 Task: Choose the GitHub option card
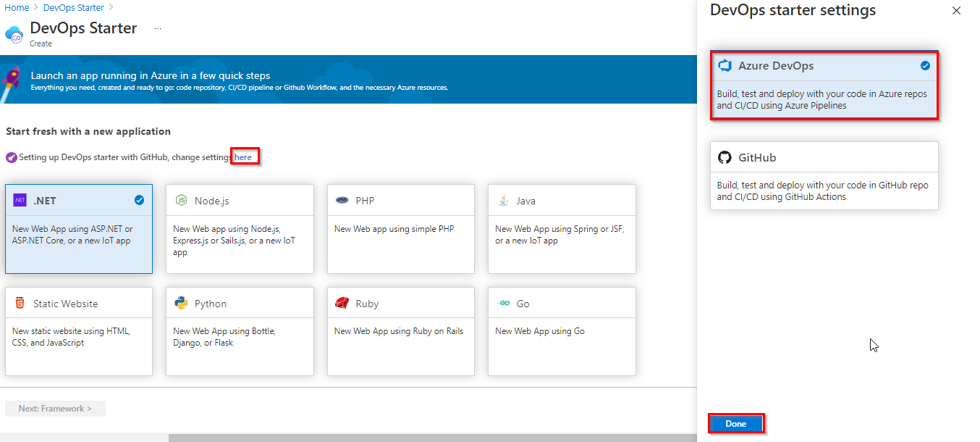824,175
